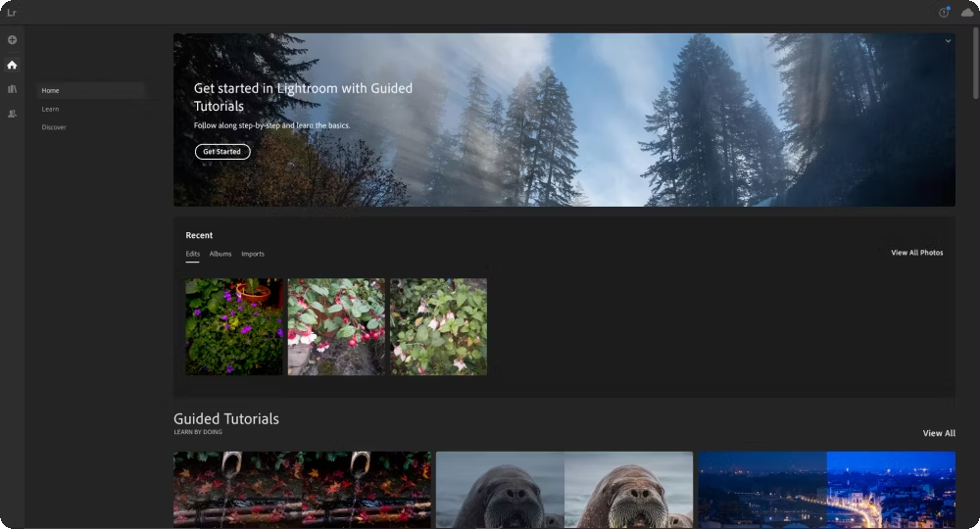The width and height of the screenshot is (980, 529).
Task: Click the cloud sync status icon
Action: coord(967,13)
